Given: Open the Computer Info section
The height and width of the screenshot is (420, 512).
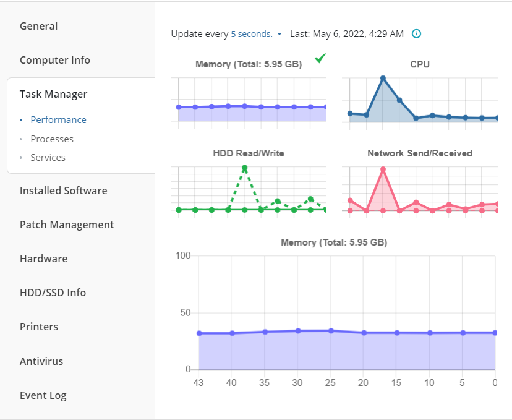Looking at the screenshot, I should (x=55, y=60).
